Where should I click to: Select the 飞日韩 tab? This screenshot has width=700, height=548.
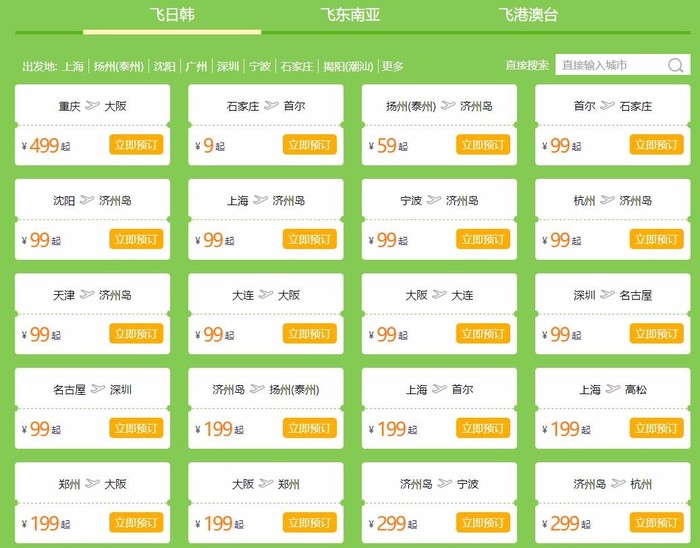171,16
